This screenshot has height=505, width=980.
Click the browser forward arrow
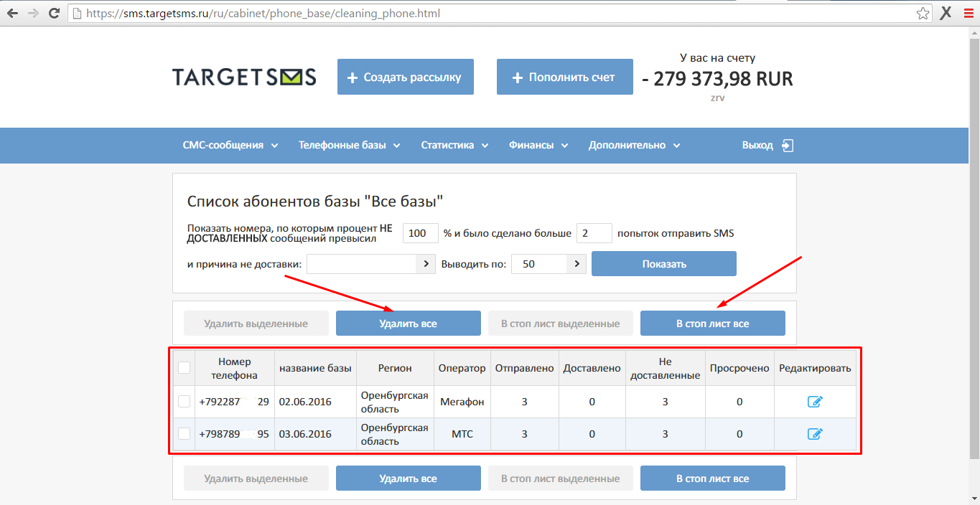pyautogui.click(x=32, y=14)
